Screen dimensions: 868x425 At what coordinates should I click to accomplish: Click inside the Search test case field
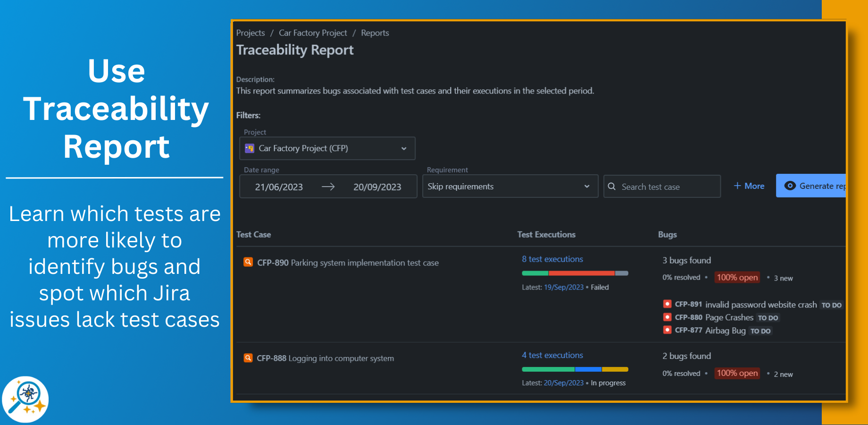coord(660,187)
